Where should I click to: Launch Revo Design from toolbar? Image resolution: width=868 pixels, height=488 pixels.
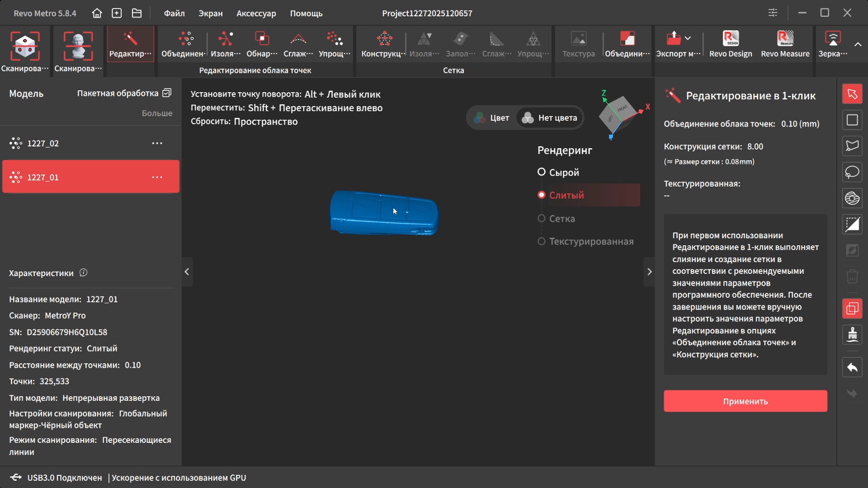[x=731, y=44]
